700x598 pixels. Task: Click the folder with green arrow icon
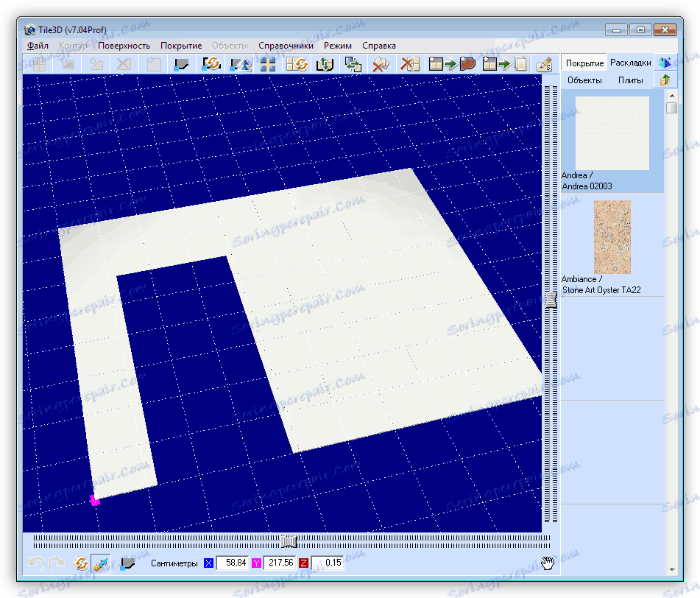tap(665, 80)
